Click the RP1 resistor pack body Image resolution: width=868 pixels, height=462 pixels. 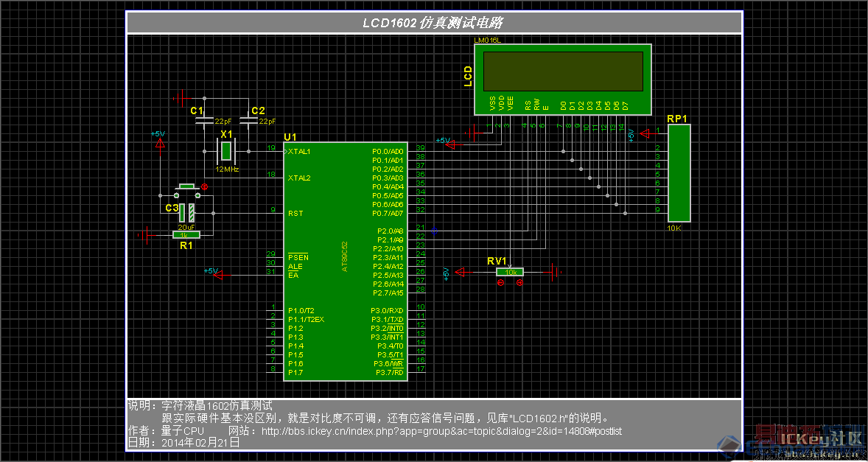tap(679, 173)
